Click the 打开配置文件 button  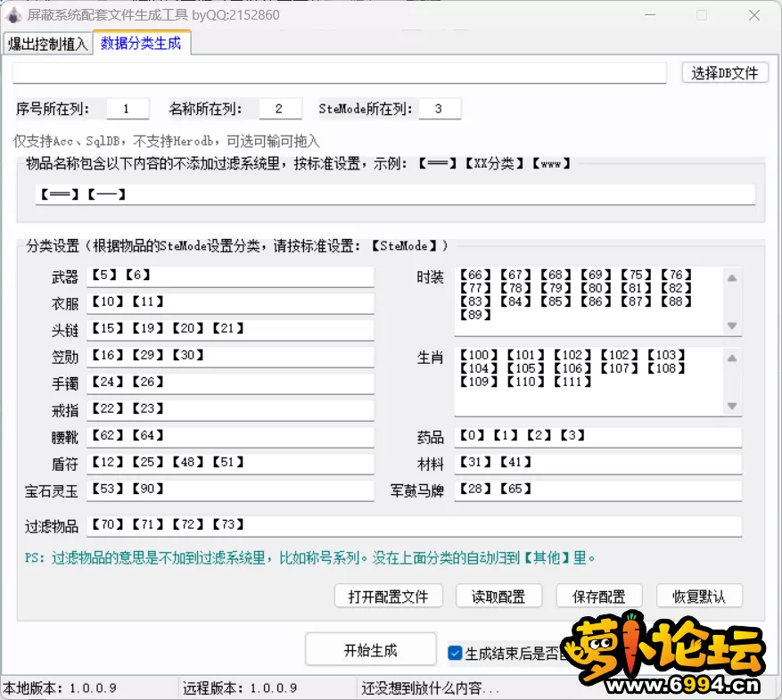[389, 596]
